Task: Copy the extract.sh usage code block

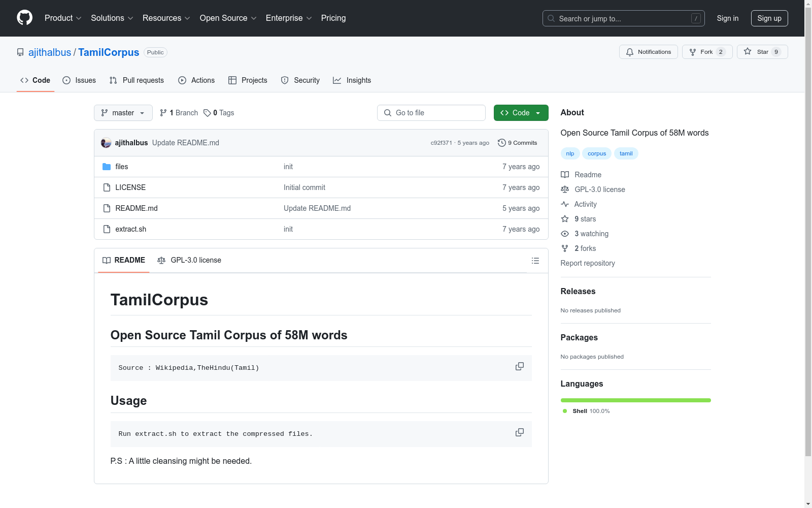Action: (x=520, y=432)
